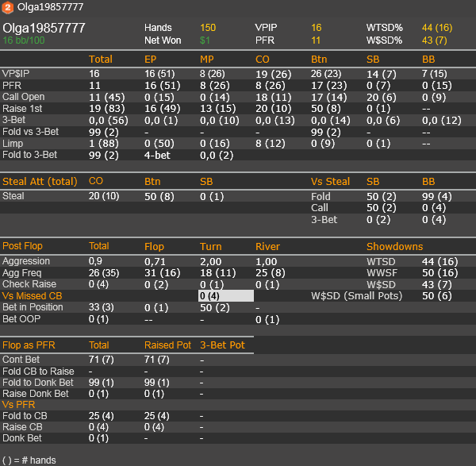The image size is (476, 466).
Task: Click the Raise 1st Btn value 50 (8)
Action: click(326, 109)
